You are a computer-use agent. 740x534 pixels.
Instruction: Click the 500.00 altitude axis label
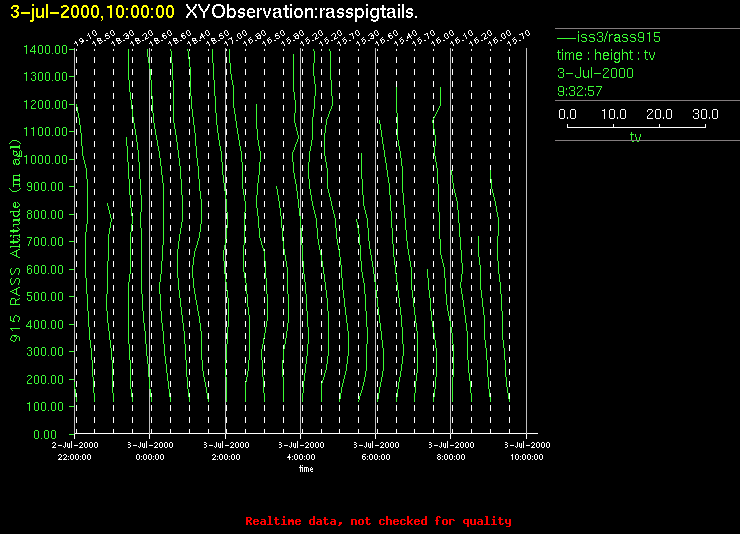click(45, 297)
